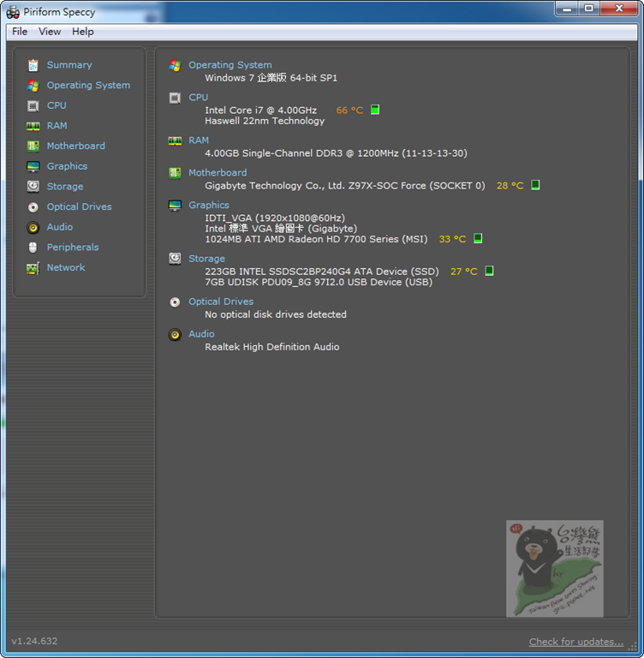Show the RAM section in sidebar
Screen dimensions: 644x658
click(57, 125)
